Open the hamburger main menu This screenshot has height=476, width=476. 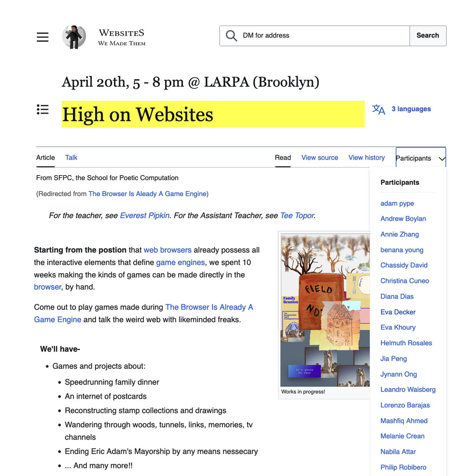[x=42, y=37]
